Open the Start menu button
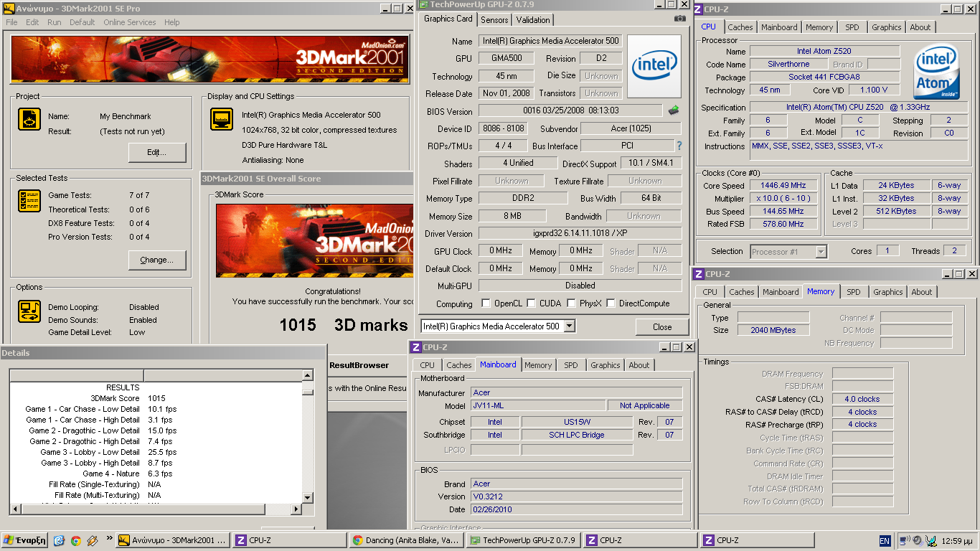This screenshot has height=551, width=980. tap(24, 540)
